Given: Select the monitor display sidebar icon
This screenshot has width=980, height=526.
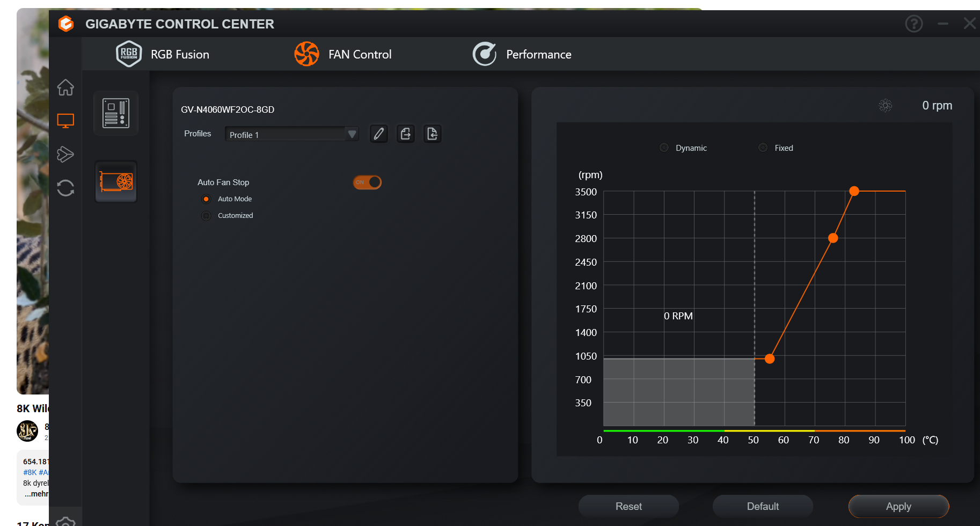Looking at the screenshot, I should (x=65, y=121).
